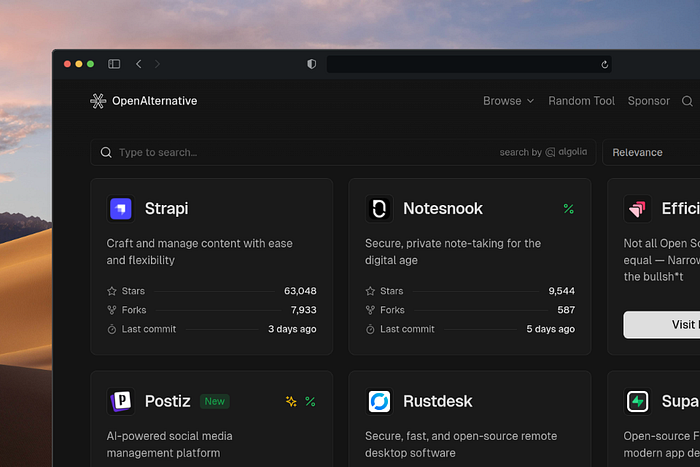700x467 pixels.
Task: Reload the page with the refresh icon
Action: click(x=604, y=64)
